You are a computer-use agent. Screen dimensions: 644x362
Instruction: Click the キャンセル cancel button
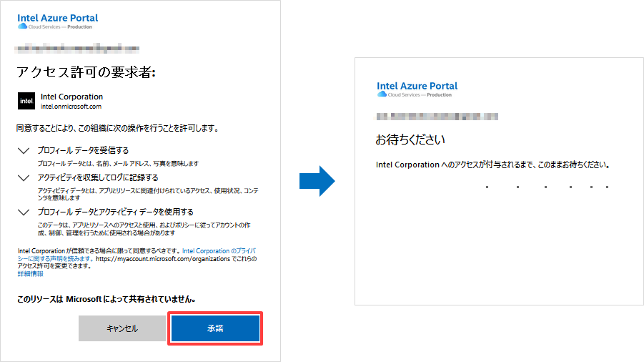pyautogui.click(x=122, y=328)
